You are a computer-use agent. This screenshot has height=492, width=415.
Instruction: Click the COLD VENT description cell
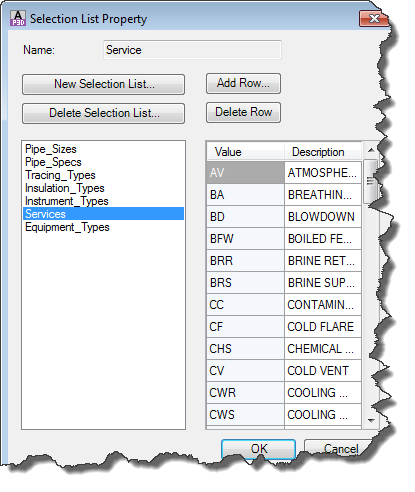(323, 371)
